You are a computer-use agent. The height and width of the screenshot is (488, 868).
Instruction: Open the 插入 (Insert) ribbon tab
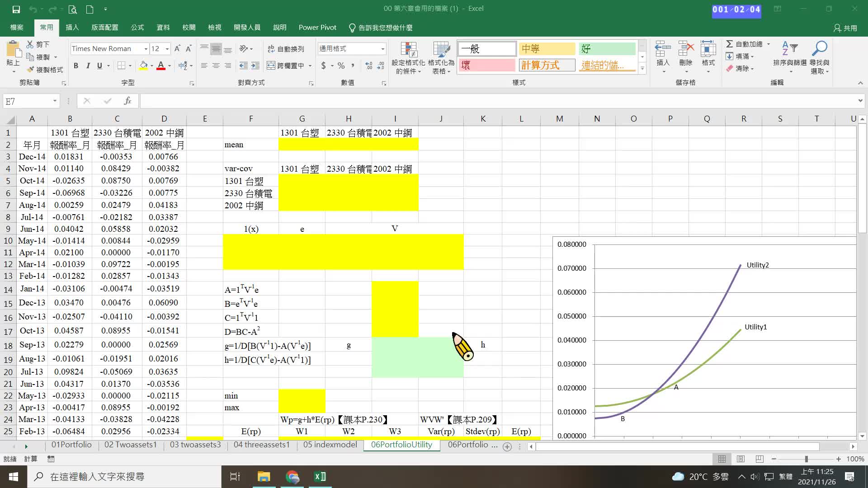point(72,28)
